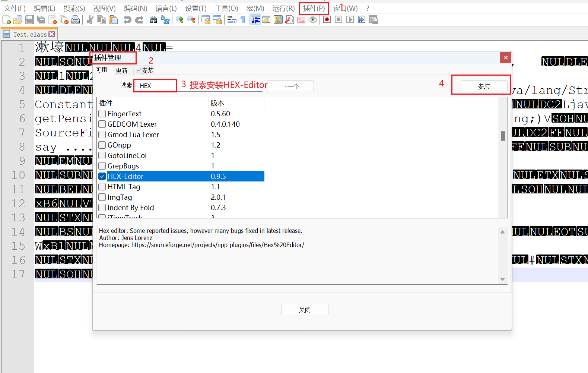The image size is (588, 373).
Task: Open the 编码(N) menu
Action: 136,8
